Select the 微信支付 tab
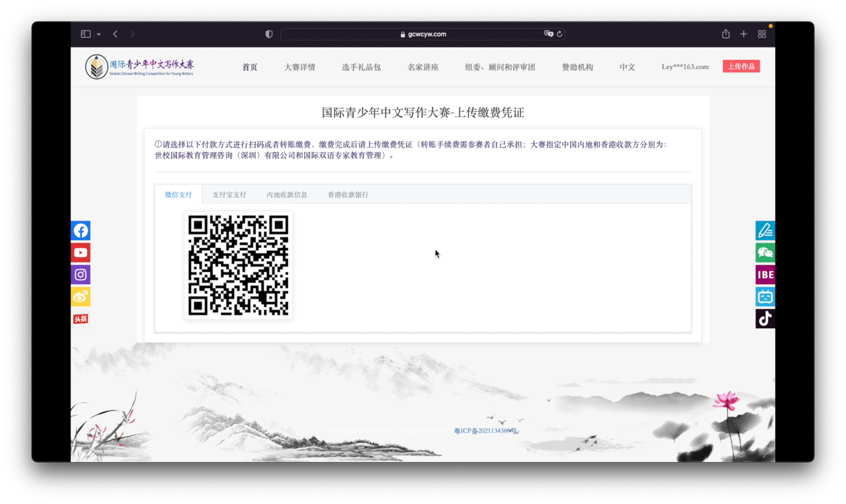The image size is (846, 504). tap(179, 195)
